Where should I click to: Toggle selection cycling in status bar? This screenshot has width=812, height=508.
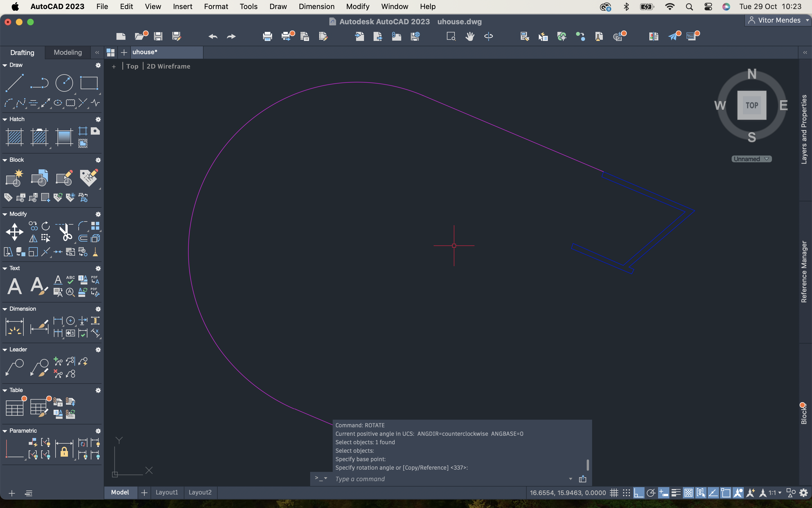pyautogui.click(x=701, y=493)
